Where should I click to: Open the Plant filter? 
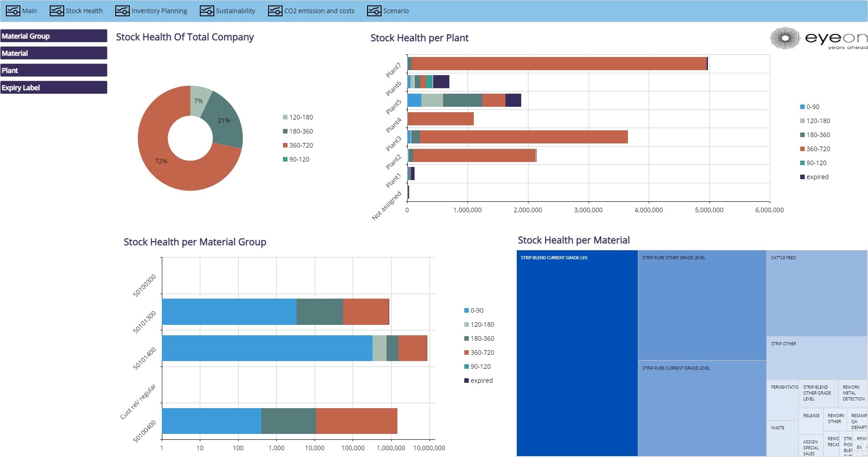point(54,71)
